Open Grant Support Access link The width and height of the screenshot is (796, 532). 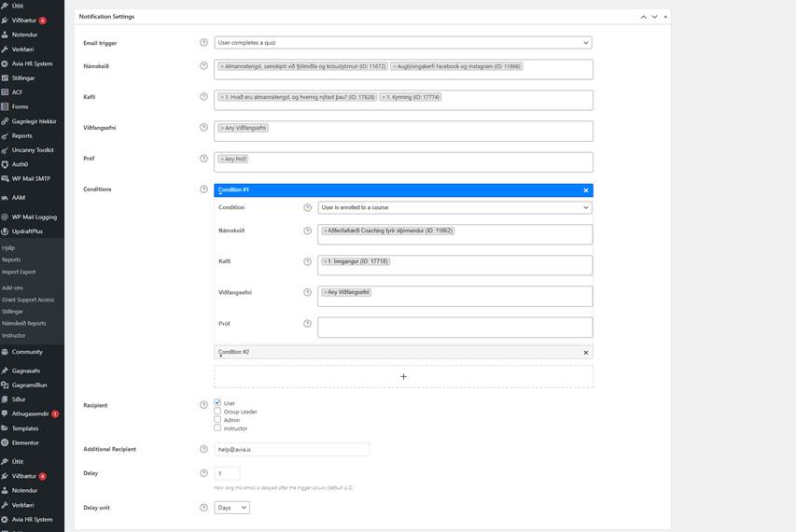pyautogui.click(x=28, y=300)
